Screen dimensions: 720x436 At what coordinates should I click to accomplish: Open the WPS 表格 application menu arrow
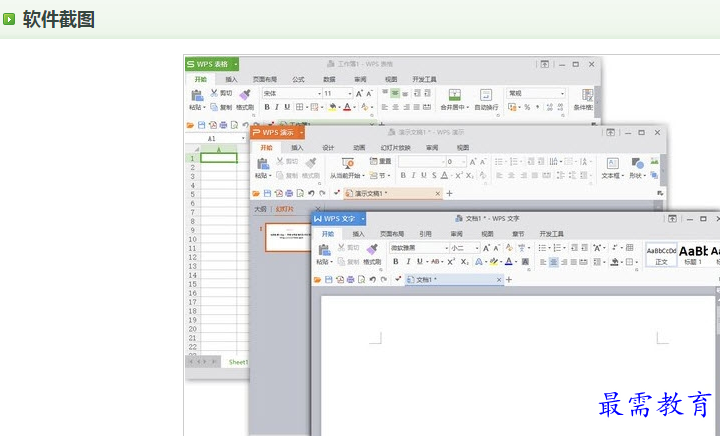click(x=236, y=64)
